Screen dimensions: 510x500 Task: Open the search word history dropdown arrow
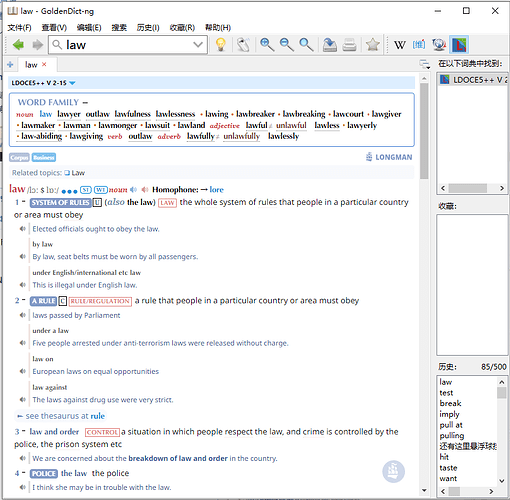pos(198,45)
